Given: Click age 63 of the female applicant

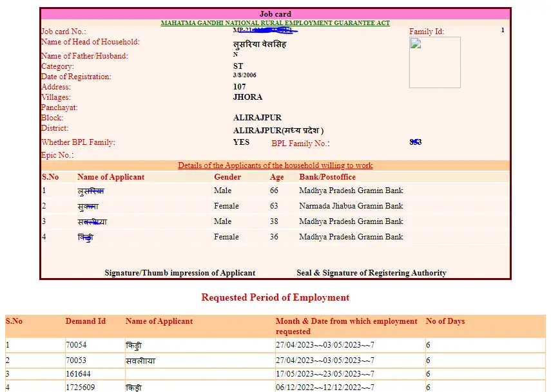Looking at the screenshot, I should click(x=274, y=205).
